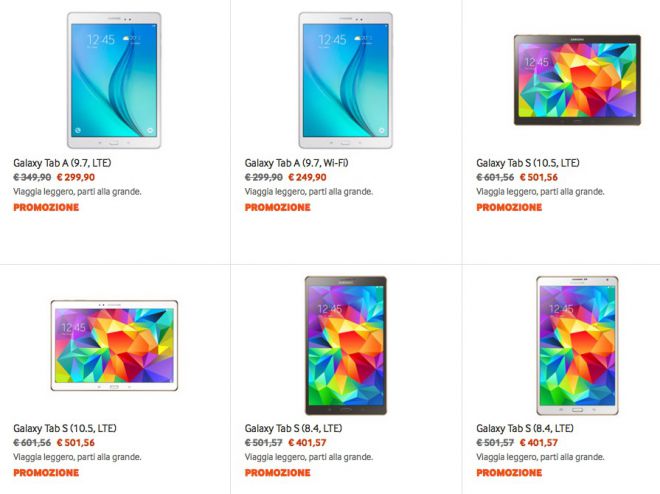View the bronze portrait Galaxy Tab S 8.4 image

click(x=346, y=345)
